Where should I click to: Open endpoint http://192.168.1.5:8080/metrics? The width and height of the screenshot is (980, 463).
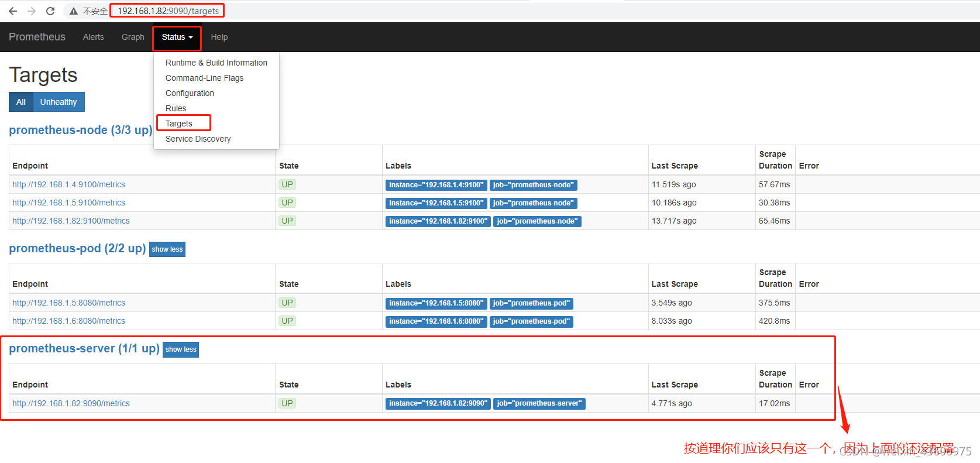(68, 303)
